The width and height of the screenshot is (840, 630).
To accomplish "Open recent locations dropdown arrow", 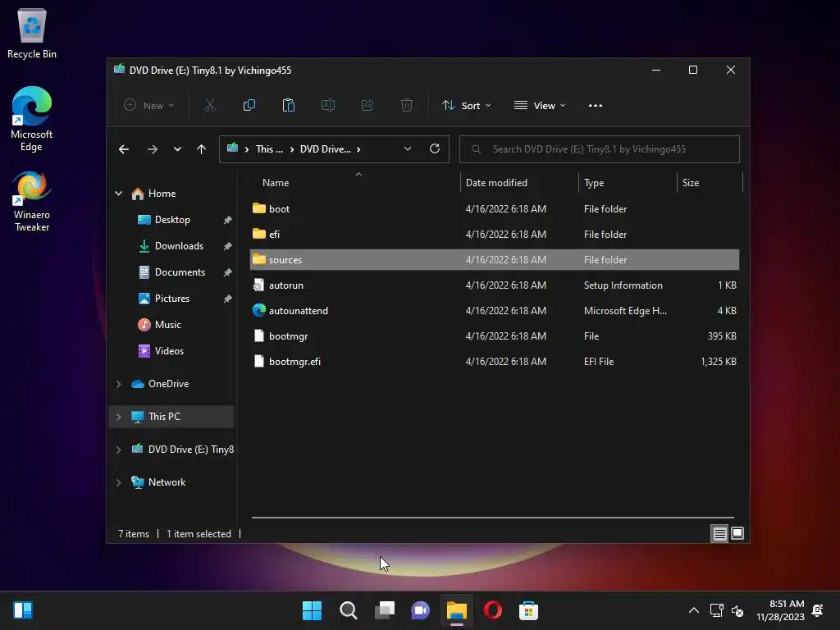I will click(x=177, y=149).
